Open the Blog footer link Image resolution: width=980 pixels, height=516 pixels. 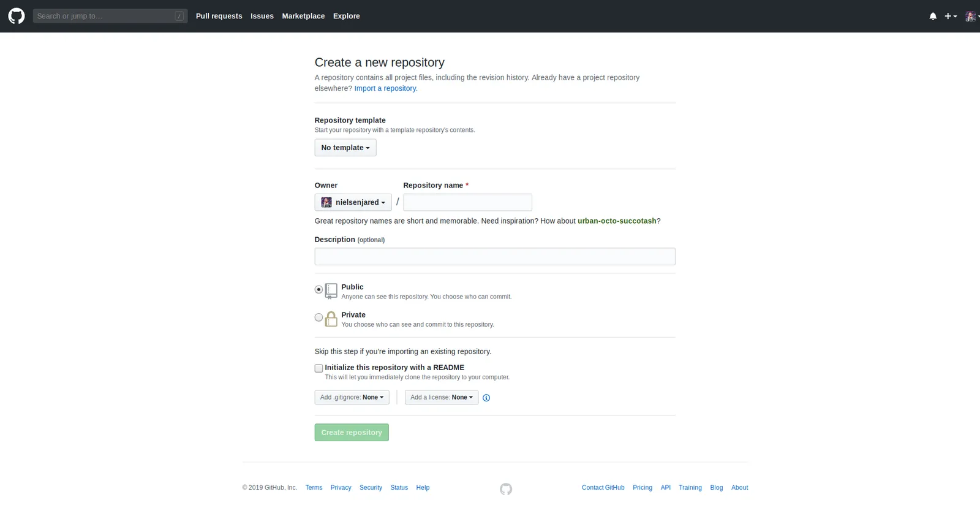tap(717, 488)
